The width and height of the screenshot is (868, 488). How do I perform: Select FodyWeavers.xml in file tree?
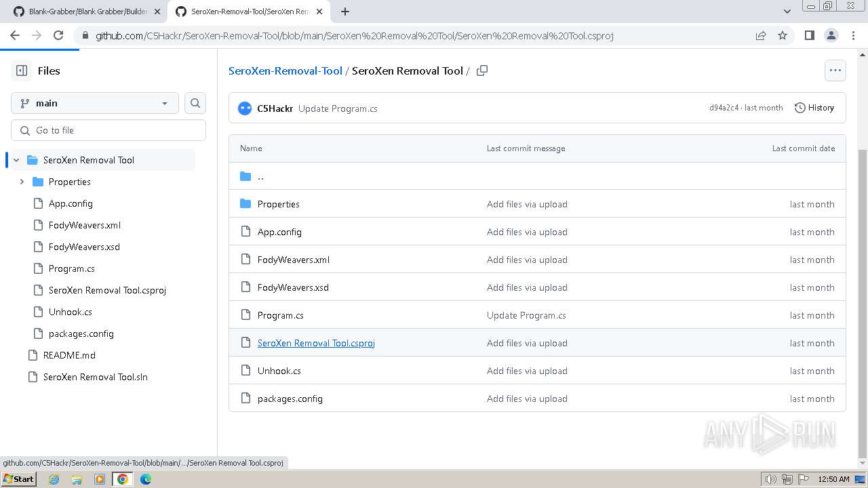click(x=85, y=225)
